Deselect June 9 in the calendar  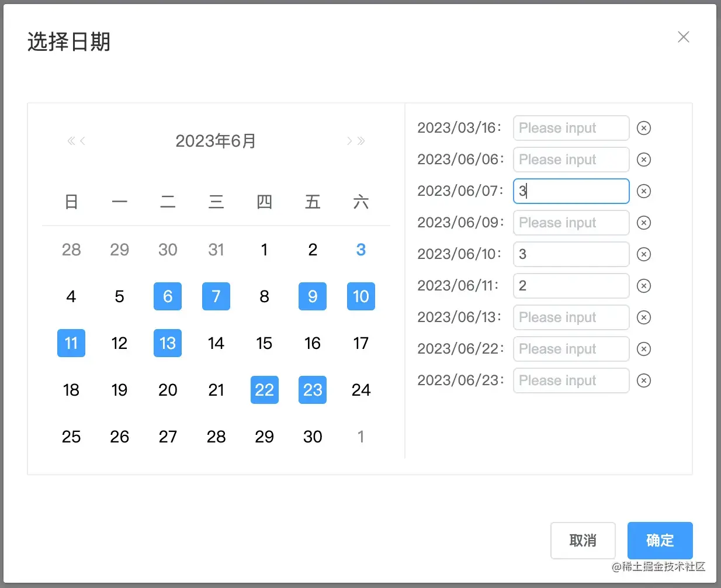[313, 296]
